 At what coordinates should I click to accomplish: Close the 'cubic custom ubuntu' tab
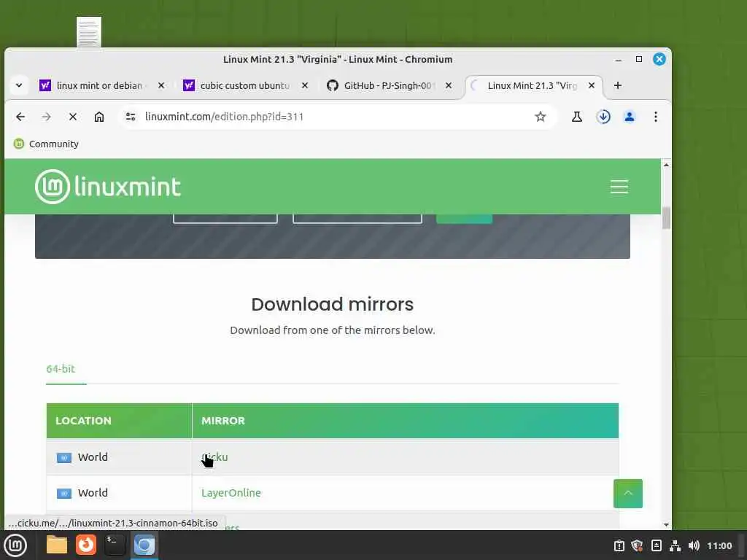click(x=305, y=85)
